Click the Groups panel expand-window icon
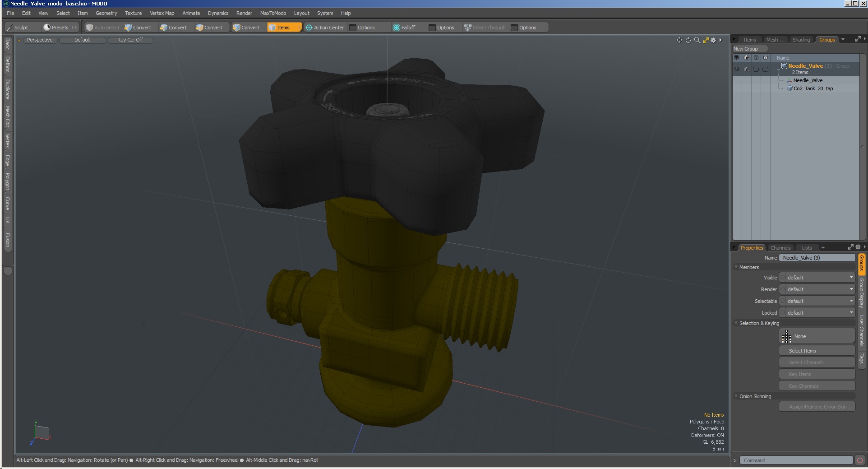The height and width of the screenshot is (469, 868). (x=858, y=39)
